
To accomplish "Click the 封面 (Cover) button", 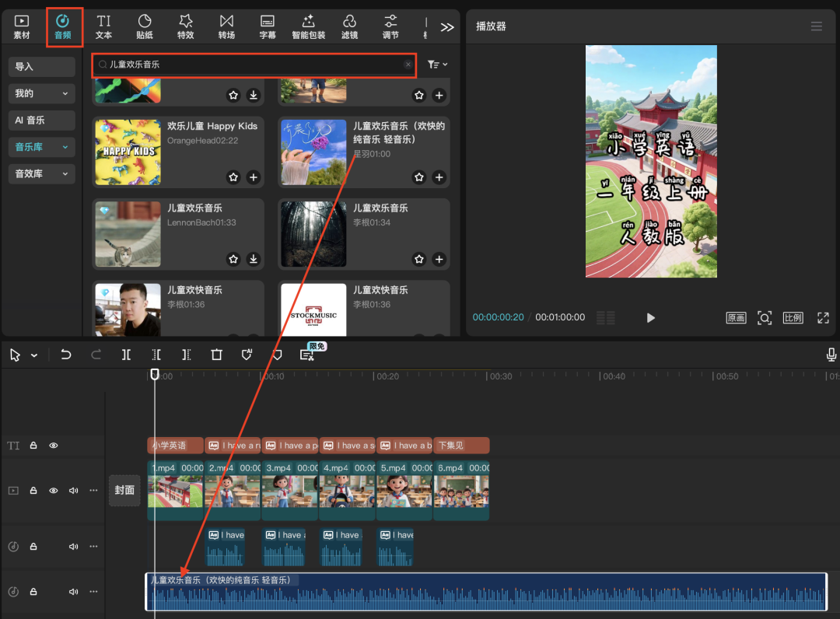I will [x=124, y=490].
